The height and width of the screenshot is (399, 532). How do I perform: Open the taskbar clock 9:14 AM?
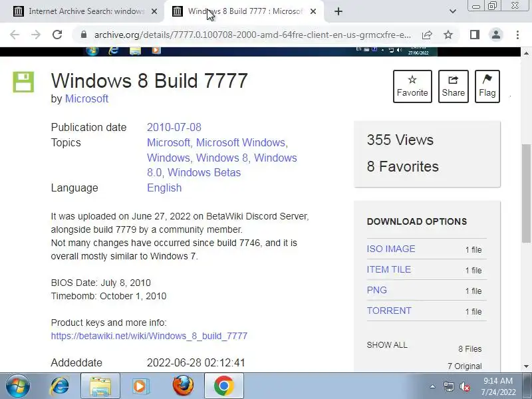tap(498, 386)
